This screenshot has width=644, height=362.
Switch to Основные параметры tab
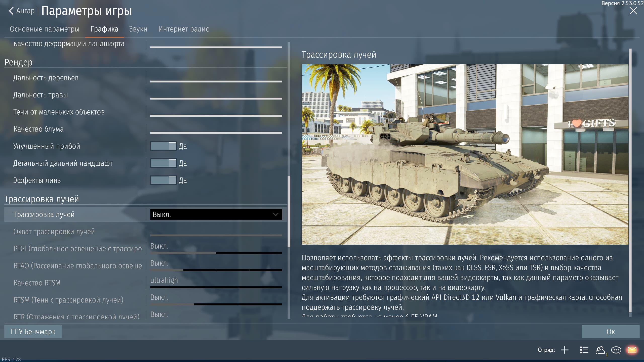tap(45, 29)
